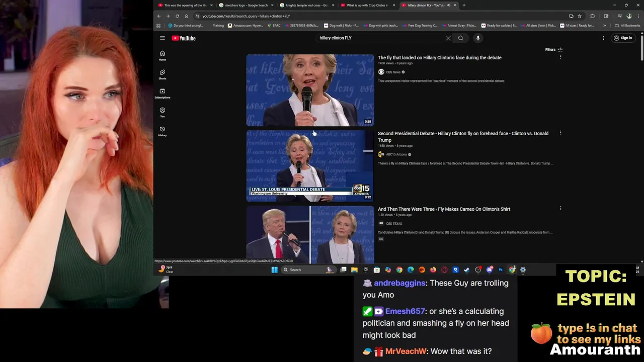Open Discord from the taskbar
Viewport: 644px width, 362px height.
coord(489,270)
